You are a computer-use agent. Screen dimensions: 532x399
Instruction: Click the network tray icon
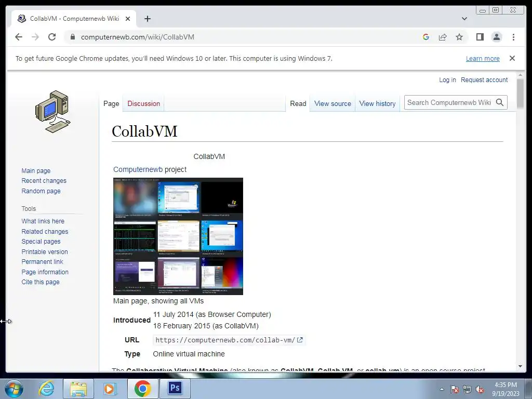click(467, 389)
